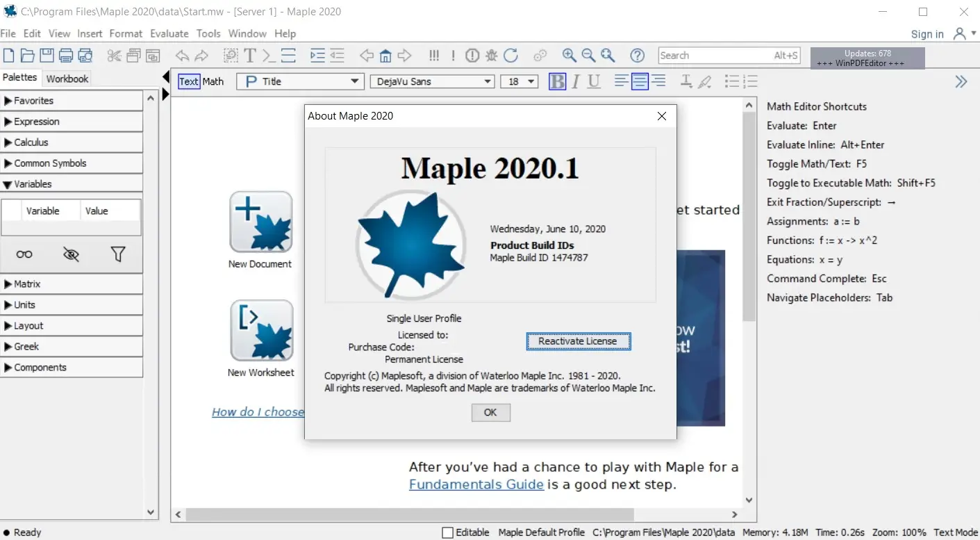Open a file with the folder icon
Screen dimensions: 980x540
(x=28, y=56)
